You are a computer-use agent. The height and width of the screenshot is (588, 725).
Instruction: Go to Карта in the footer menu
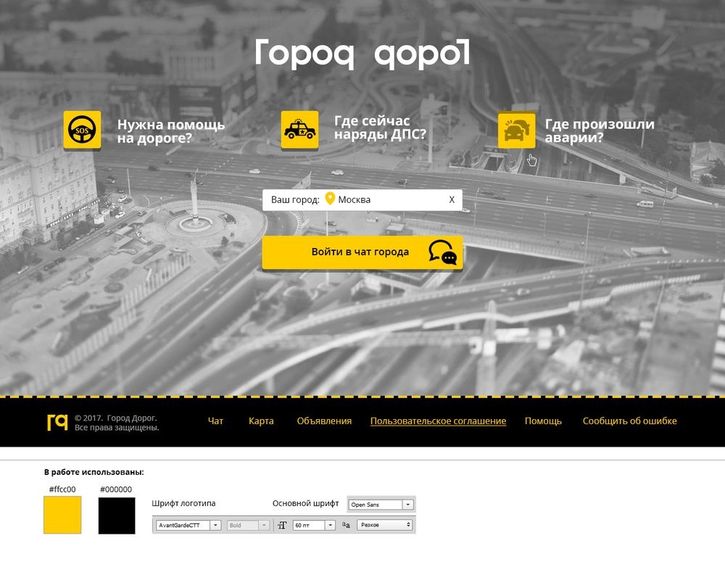click(261, 421)
